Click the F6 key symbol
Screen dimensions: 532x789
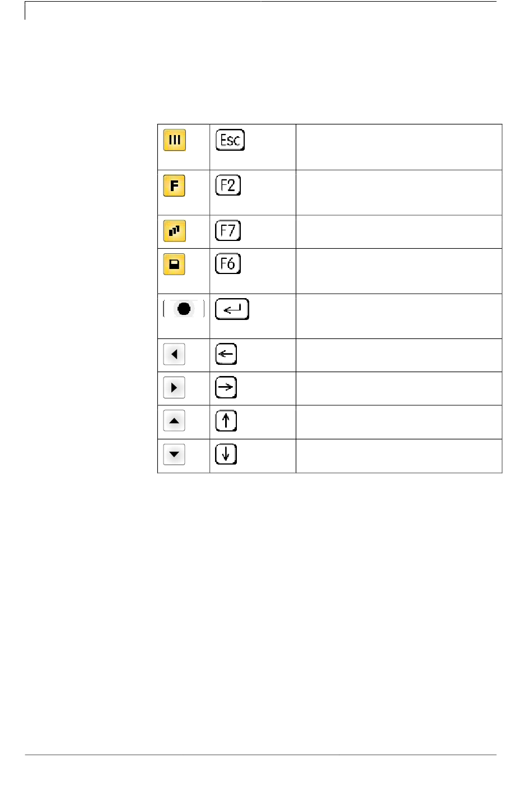tap(228, 263)
